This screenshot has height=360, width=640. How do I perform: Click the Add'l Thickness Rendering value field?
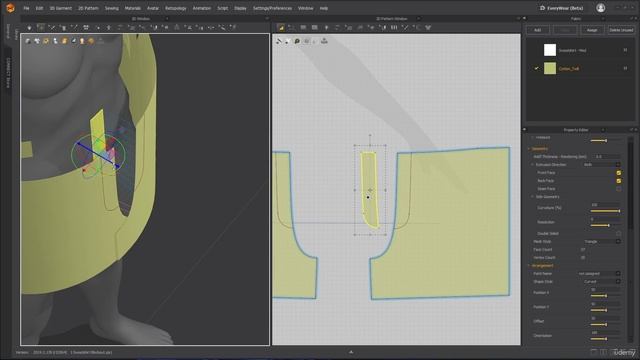(607, 157)
